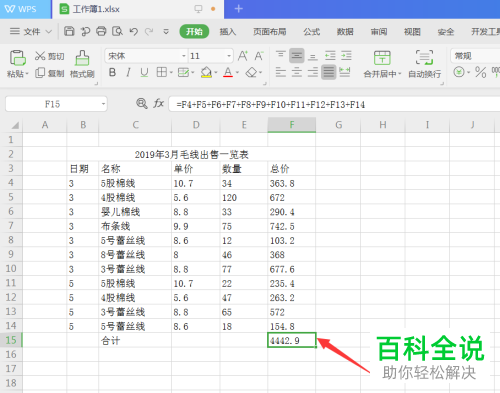Click the Print icon
Viewport: 500px width, 393px height.
tap(101, 31)
